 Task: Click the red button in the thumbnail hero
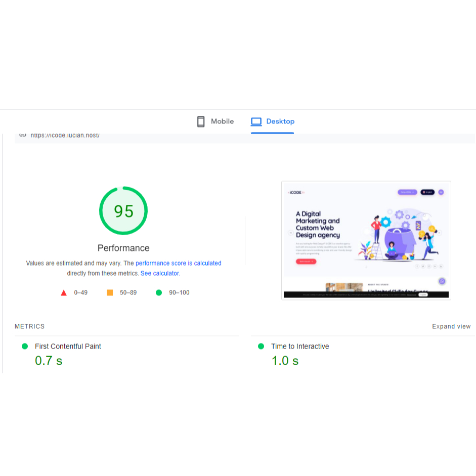point(306,262)
